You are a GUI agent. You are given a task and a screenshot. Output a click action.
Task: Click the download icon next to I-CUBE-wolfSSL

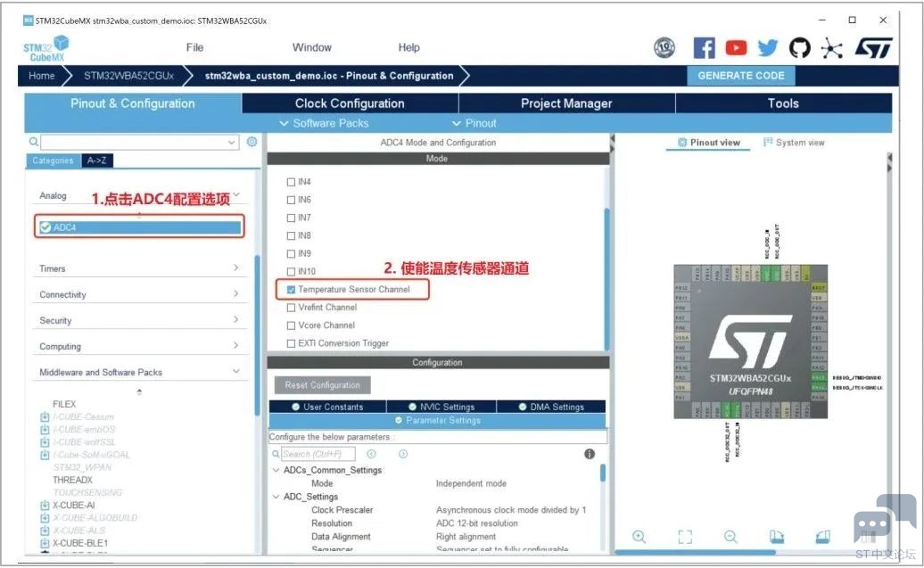(x=45, y=442)
